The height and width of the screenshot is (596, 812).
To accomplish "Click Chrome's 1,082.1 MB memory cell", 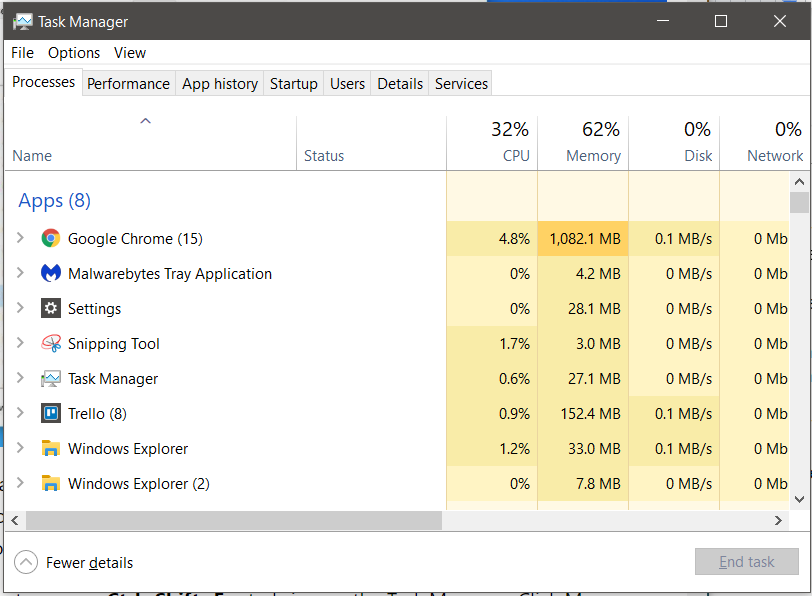I will (x=583, y=239).
